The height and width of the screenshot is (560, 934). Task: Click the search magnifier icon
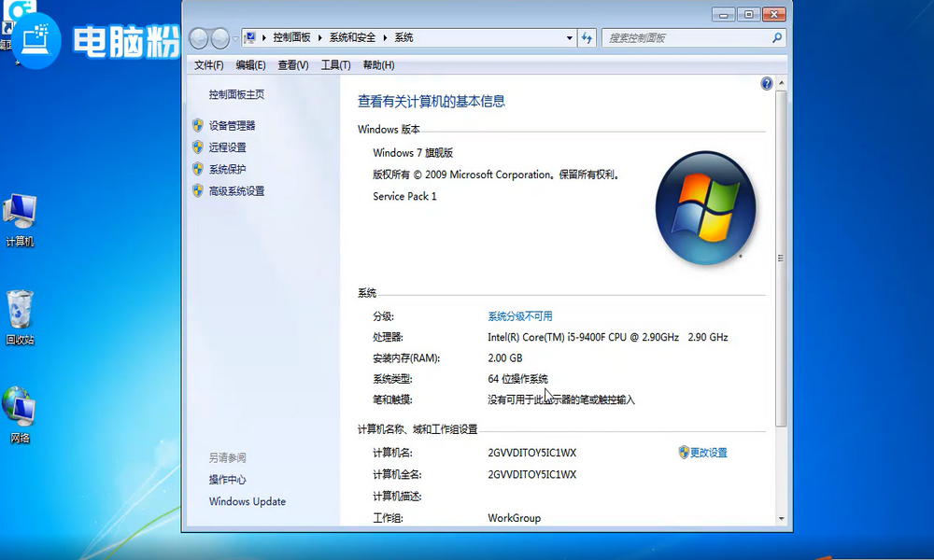point(777,38)
